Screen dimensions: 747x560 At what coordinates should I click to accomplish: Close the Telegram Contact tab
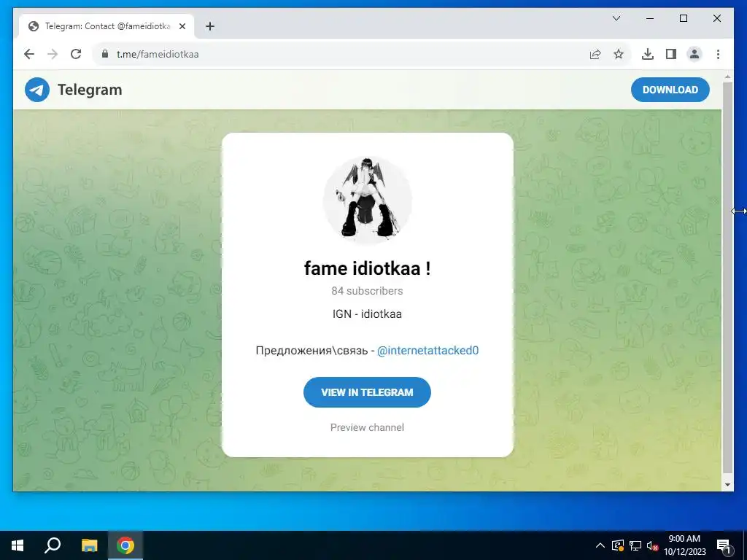(x=182, y=26)
